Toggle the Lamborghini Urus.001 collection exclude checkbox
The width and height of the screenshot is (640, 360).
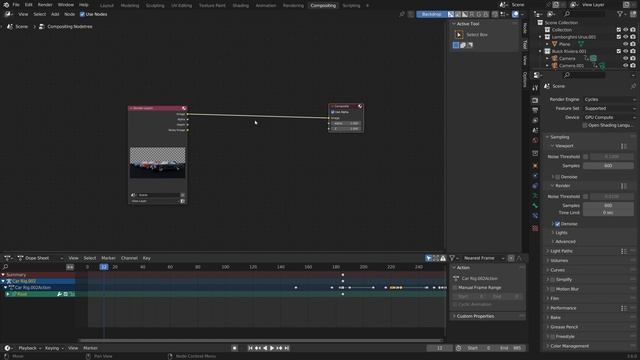pos(619,37)
